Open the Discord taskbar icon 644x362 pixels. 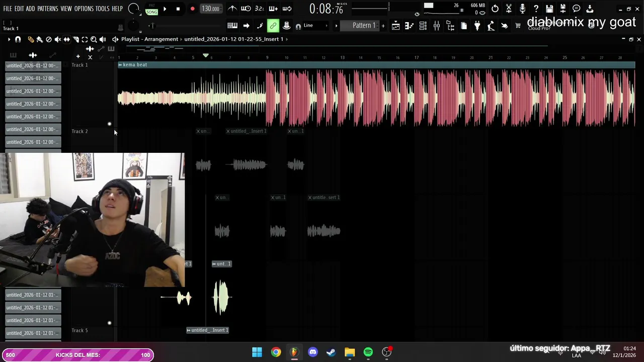point(312,352)
